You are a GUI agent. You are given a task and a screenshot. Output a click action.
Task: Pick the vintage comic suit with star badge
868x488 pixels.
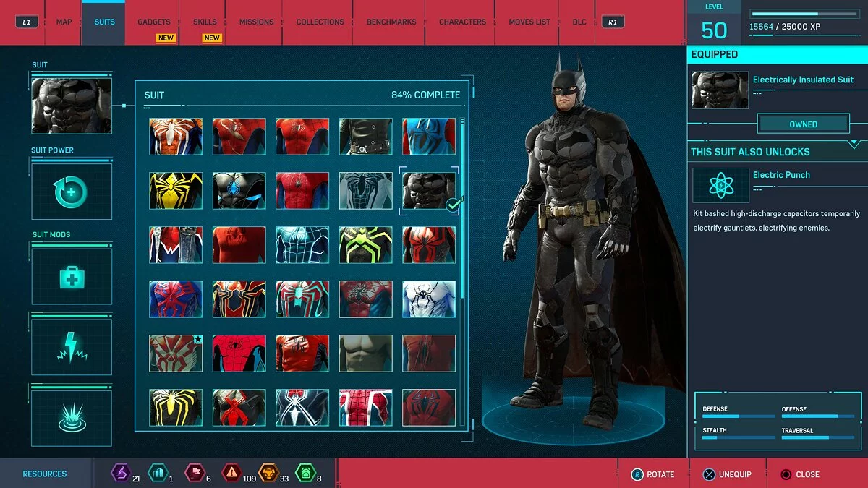tap(176, 354)
